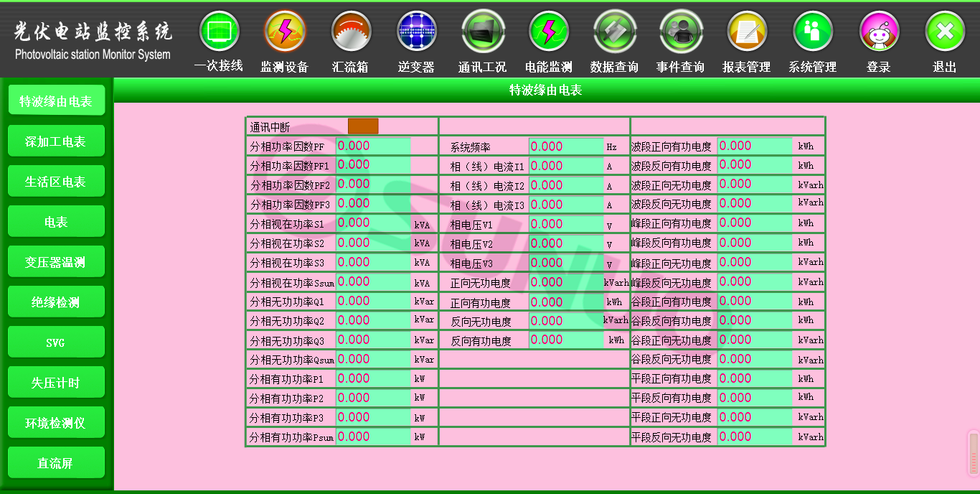Open the 数据查询 data query icon
Screen dimensions: 980x494
coord(615,32)
